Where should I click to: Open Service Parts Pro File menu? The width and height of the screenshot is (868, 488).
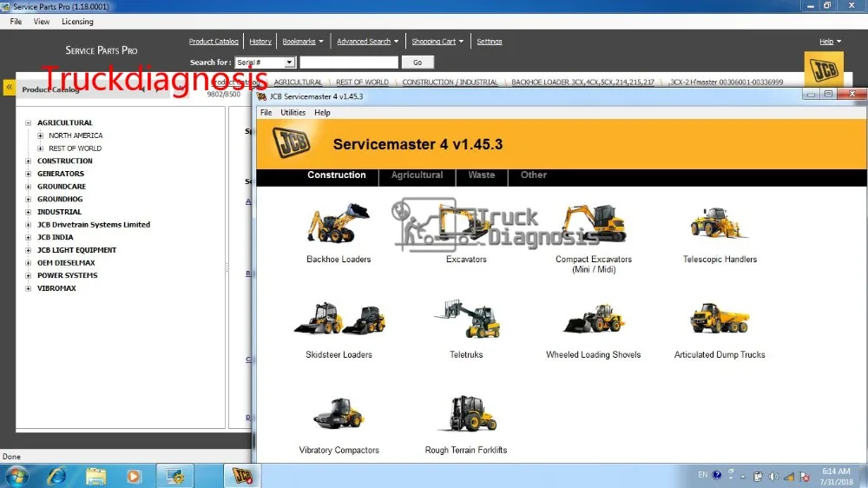pyautogui.click(x=16, y=22)
